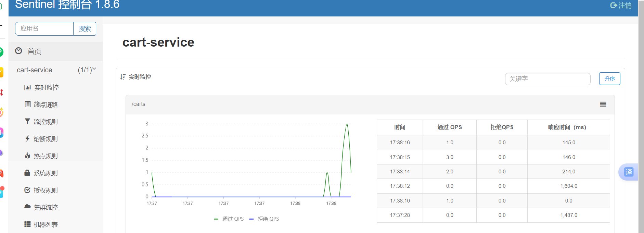Click the 17:38:14 time cell
The height and width of the screenshot is (233, 644).
400,172
